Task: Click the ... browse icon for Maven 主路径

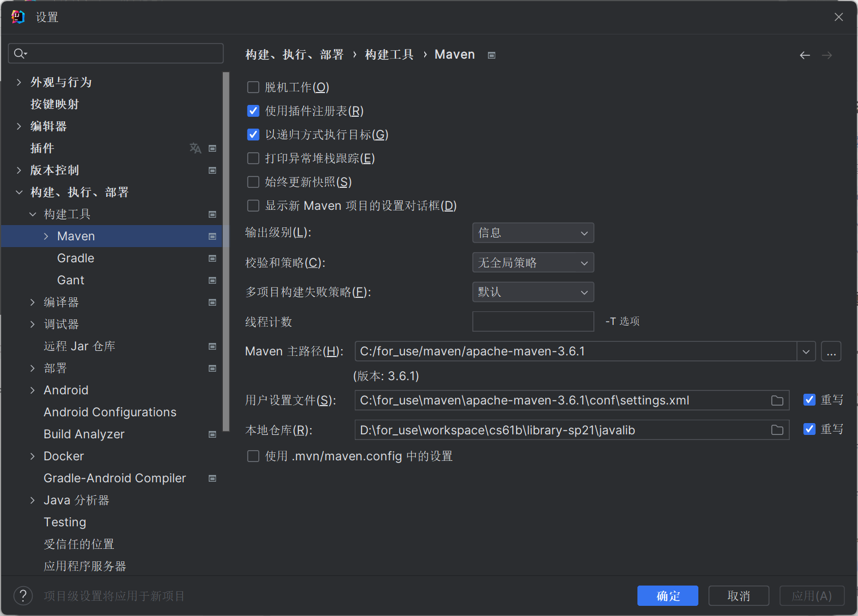Action: 831,351
